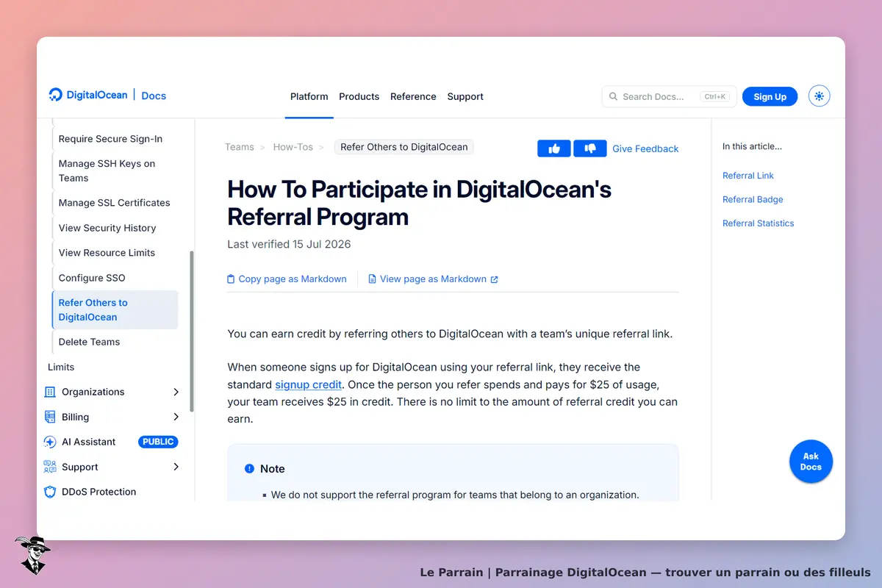Viewport: 882px width, 588px height.
Task: Open the Ask Docs chat button
Action: click(x=811, y=462)
